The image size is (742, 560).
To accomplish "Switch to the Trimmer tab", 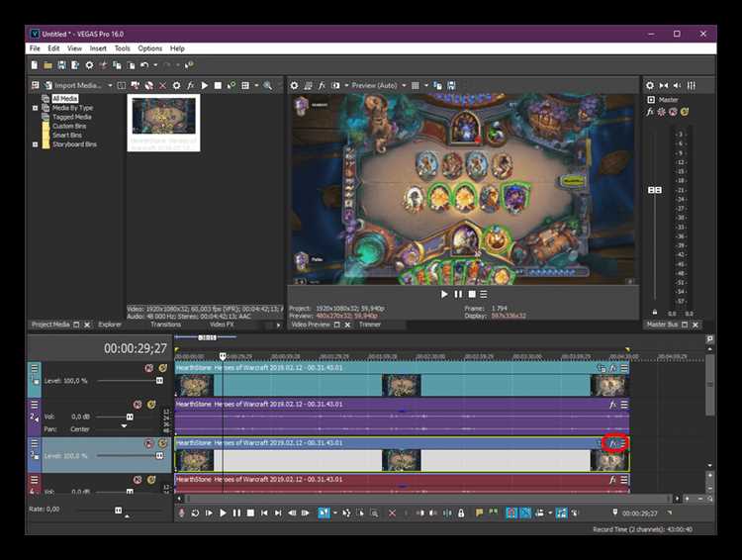I will click(x=370, y=325).
